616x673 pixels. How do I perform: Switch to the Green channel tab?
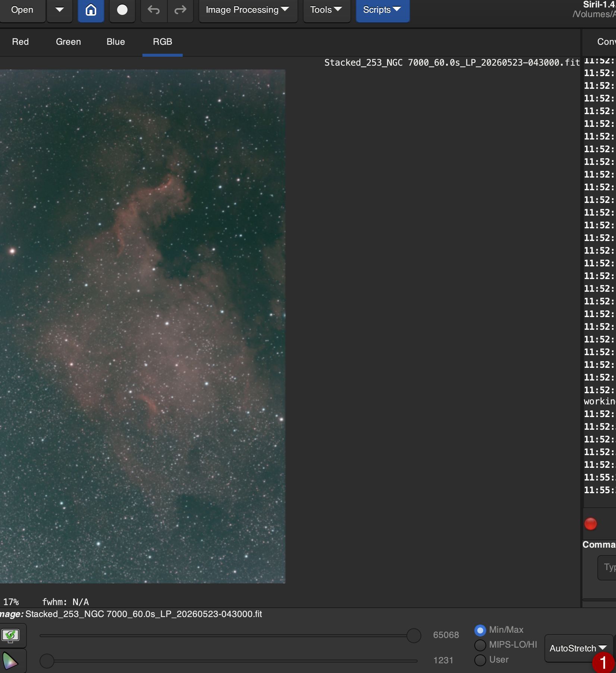[x=69, y=42]
